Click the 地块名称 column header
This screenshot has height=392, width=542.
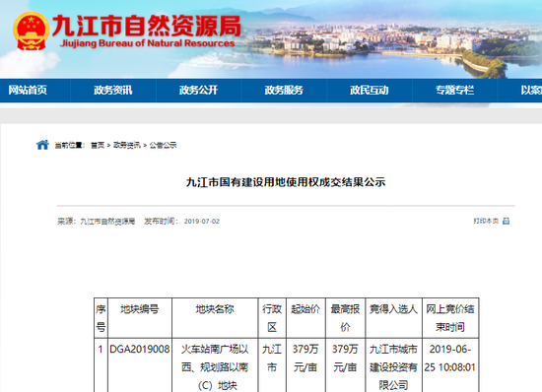click(x=215, y=309)
